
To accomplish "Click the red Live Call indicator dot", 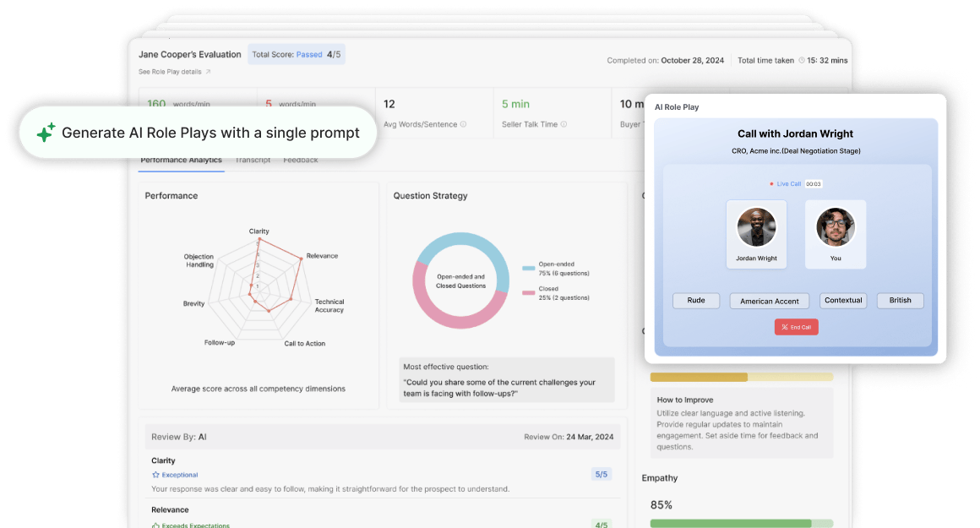I will (772, 184).
